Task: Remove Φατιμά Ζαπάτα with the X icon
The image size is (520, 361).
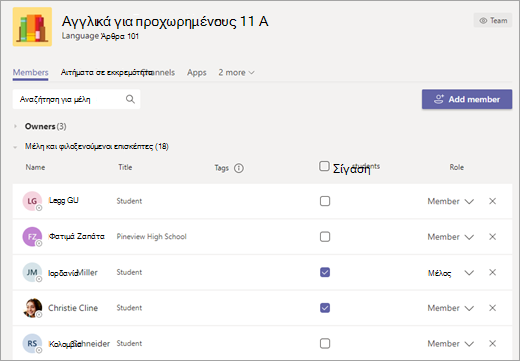Action: click(x=492, y=237)
